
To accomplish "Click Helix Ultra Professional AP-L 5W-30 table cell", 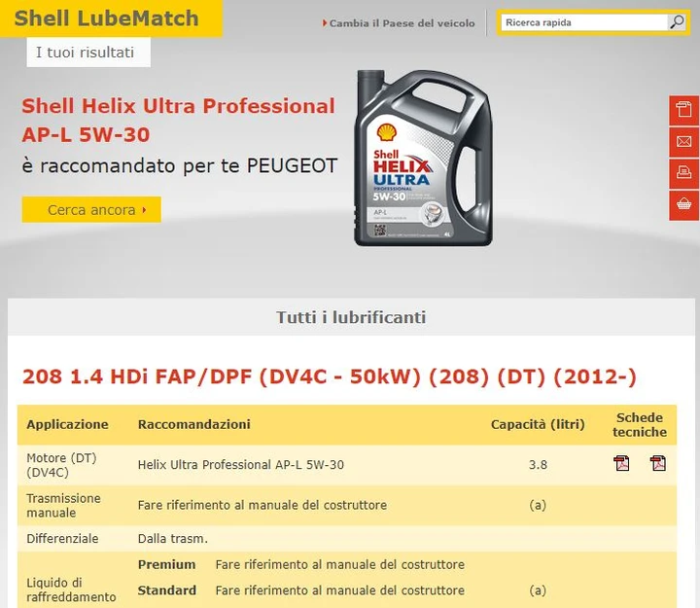I will tap(241, 465).
